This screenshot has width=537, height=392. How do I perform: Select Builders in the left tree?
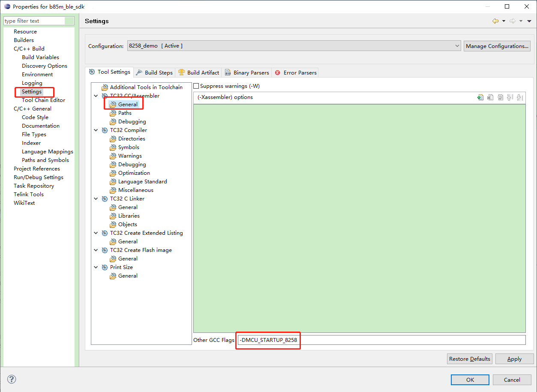[24, 40]
